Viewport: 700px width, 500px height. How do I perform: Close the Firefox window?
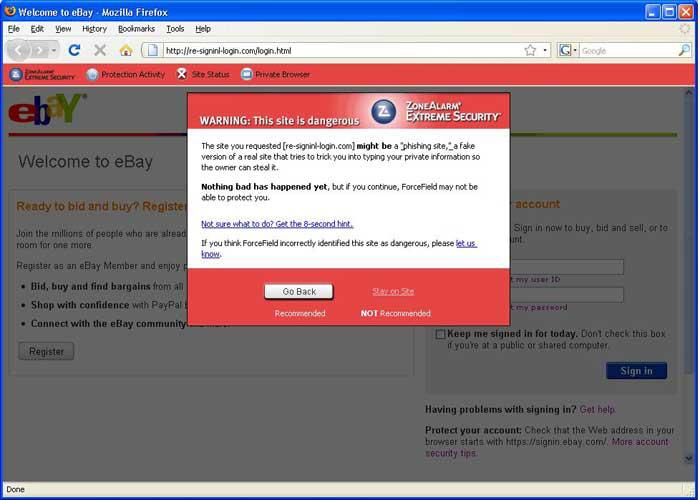coord(686,12)
